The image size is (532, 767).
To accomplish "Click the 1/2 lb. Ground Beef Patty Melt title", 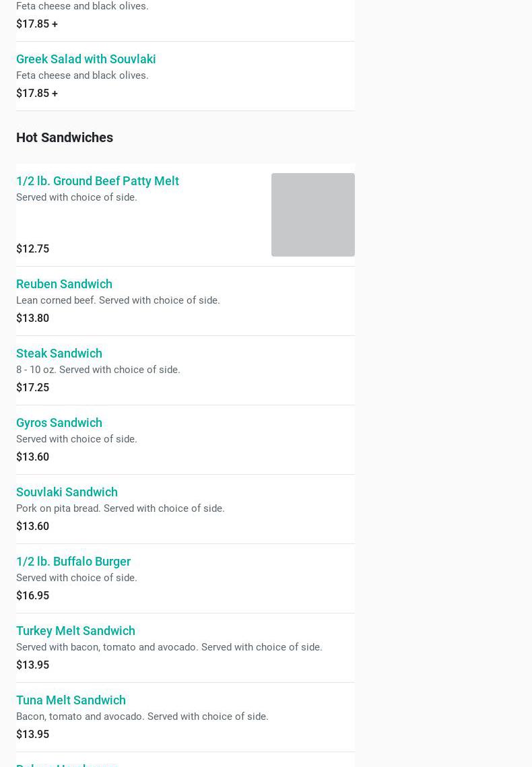I will point(97,181).
